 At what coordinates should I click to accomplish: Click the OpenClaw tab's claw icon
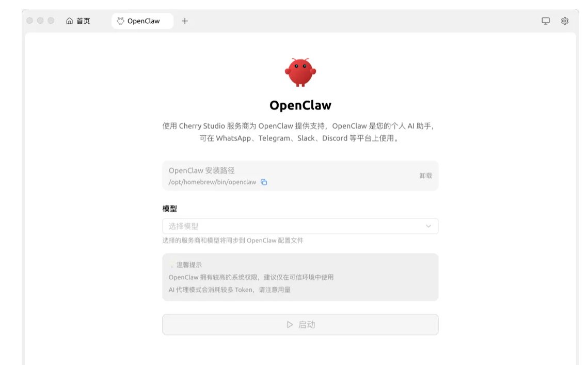tap(120, 21)
